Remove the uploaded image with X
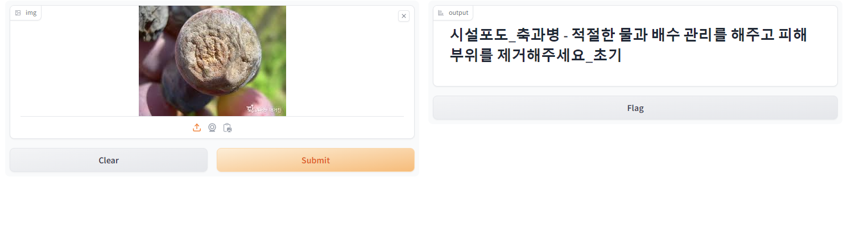 coord(404,16)
